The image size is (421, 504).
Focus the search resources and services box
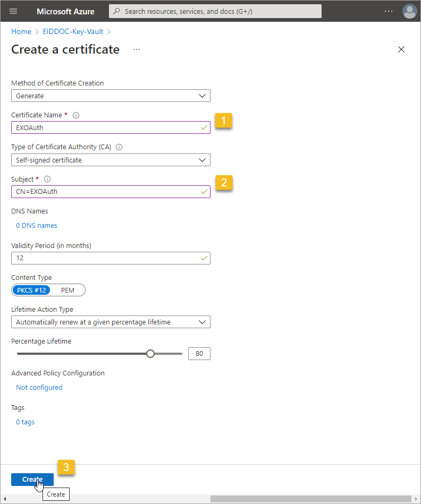tap(215, 11)
